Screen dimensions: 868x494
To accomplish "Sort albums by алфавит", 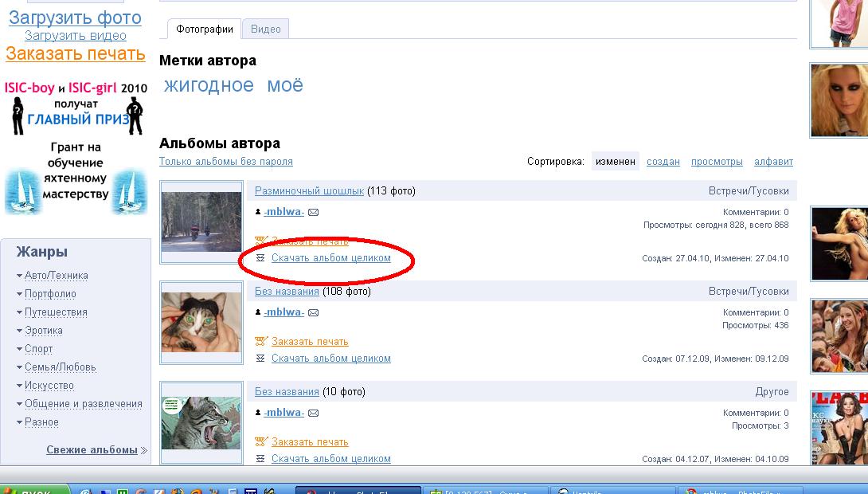I will coord(773,162).
